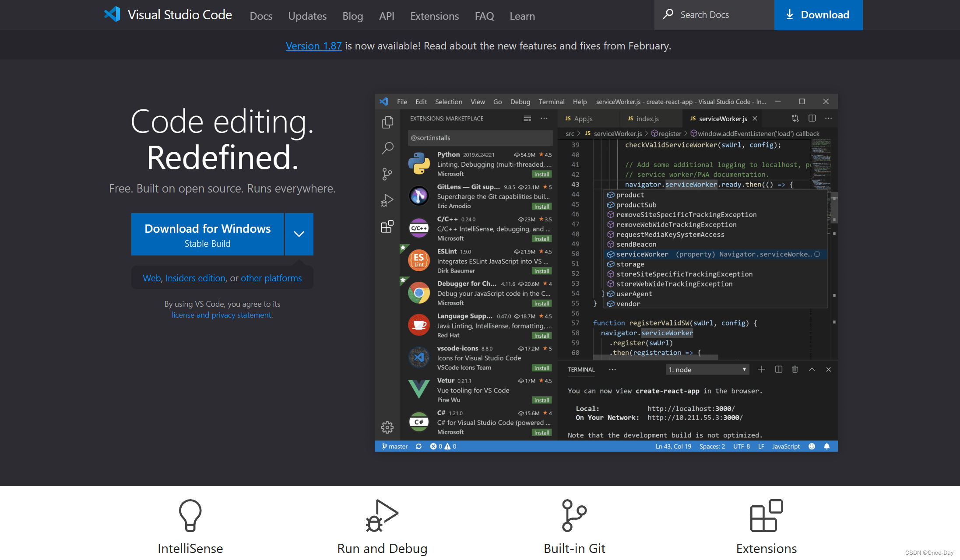The width and height of the screenshot is (960, 560).
Task: Open Source Control icon in activity bar
Action: pos(387,174)
